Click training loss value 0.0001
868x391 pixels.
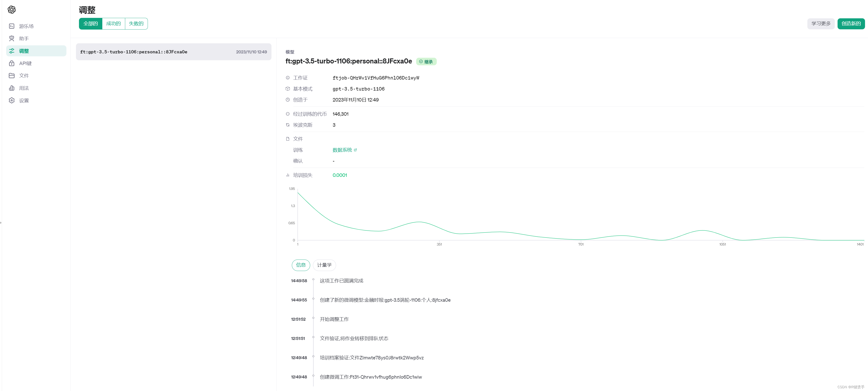[340, 175]
